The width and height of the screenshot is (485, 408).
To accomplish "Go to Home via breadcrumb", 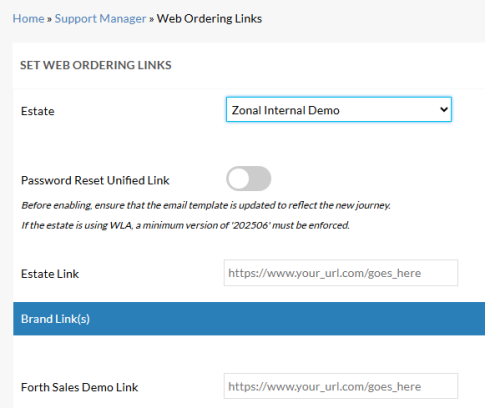I will (28, 19).
